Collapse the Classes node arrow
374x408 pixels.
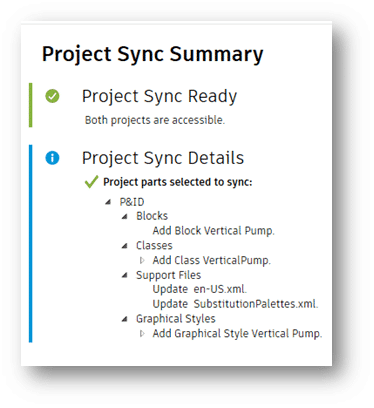125,246
